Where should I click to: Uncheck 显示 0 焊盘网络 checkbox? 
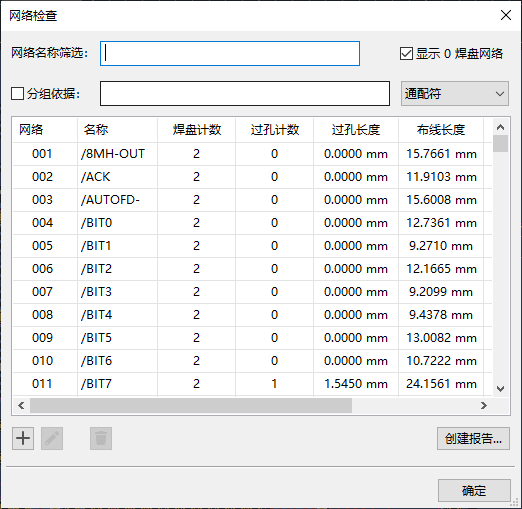(x=406, y=54)
